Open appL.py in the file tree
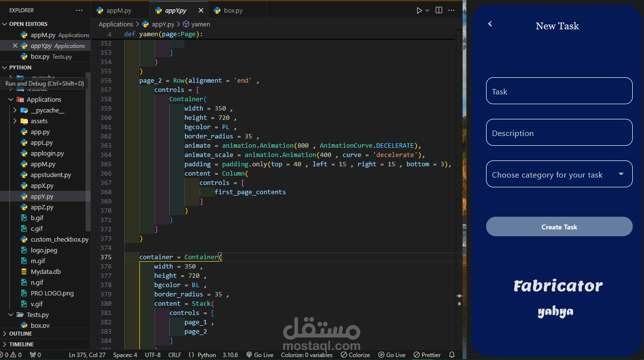 [42, 143]
